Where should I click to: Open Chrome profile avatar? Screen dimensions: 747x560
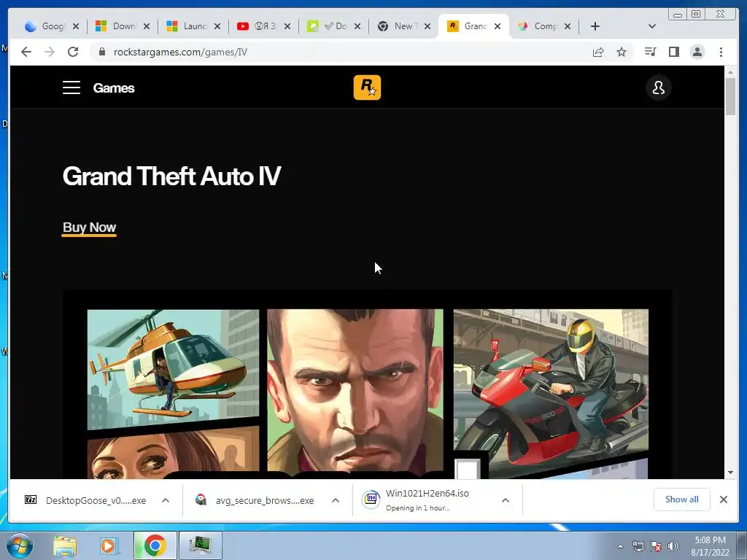[x=697, y=52]
